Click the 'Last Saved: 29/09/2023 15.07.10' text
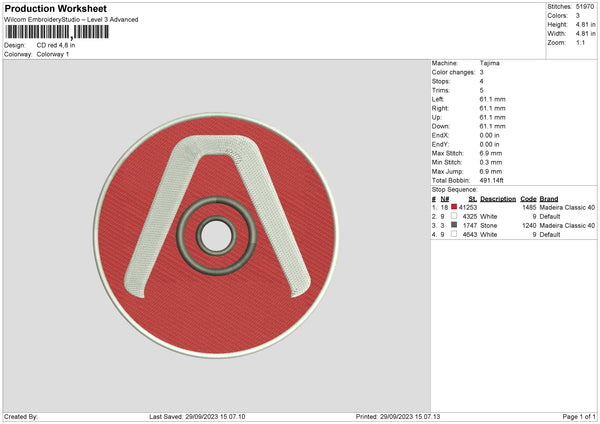Screen dimensions: 600x424 pyautogui.click(x=197, y=417)
